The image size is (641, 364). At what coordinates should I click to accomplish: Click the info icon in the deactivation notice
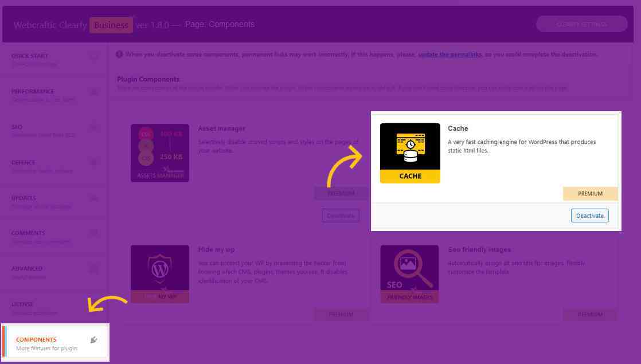[x=119, y=54]
